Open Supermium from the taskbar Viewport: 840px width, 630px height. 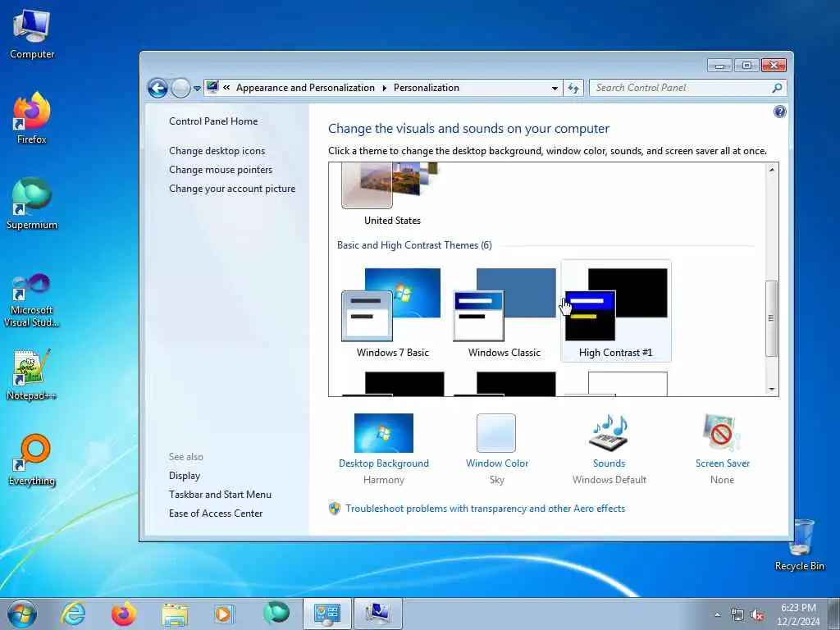[276, 613]
